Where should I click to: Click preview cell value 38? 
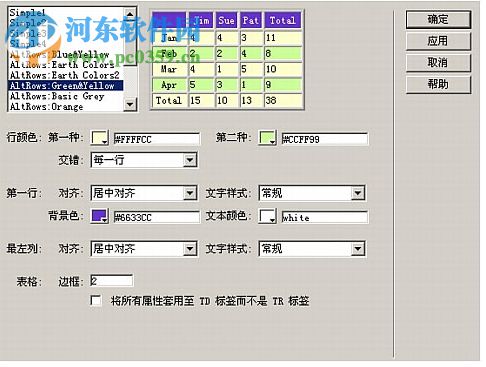click(x=283, y=100)
